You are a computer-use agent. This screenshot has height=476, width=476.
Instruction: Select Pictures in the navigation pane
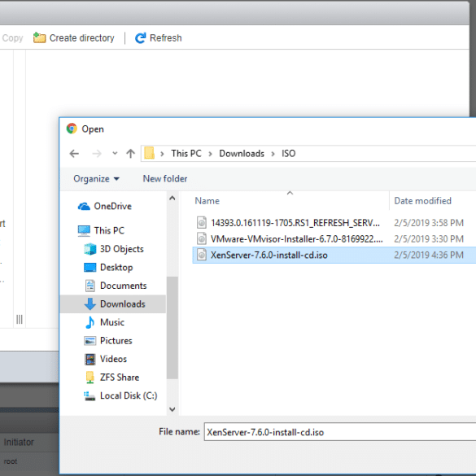116,341
